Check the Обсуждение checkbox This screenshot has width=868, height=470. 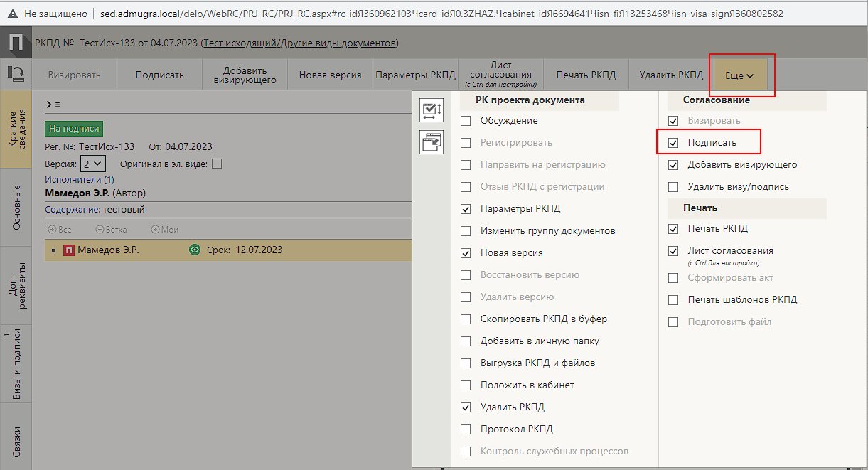[x=466, y=121]
